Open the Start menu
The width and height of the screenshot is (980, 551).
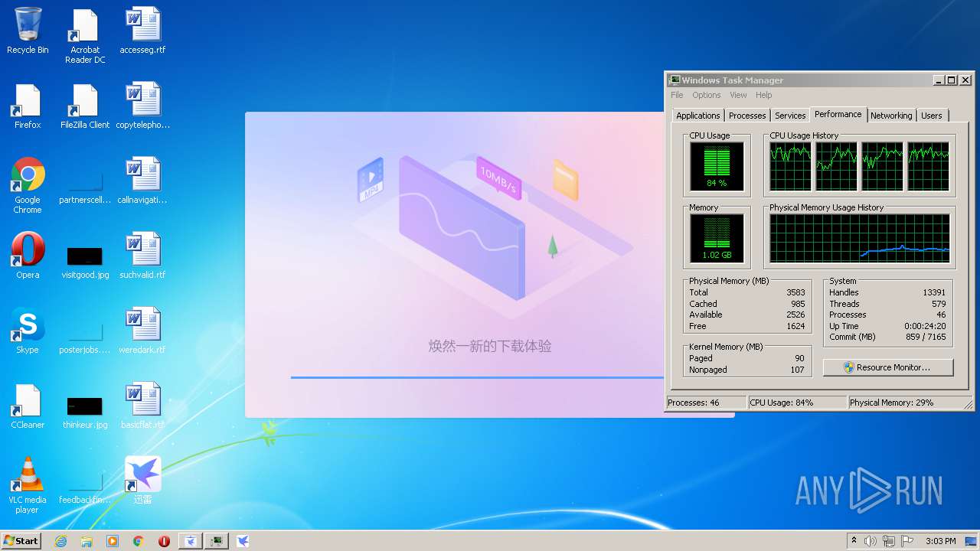point(21,541)
